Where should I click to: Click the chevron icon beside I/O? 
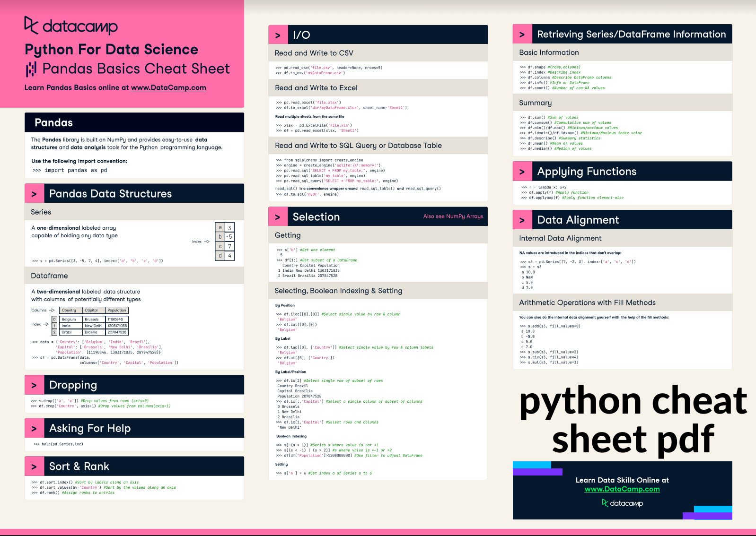278,35
